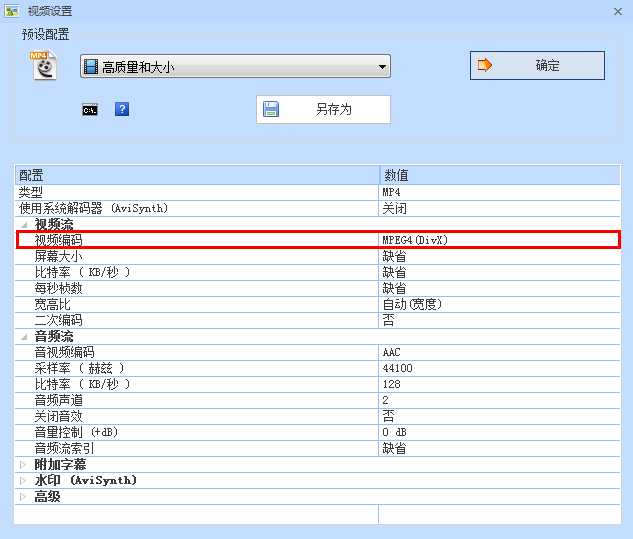This screenshot has width=633, height=539.
Task: Click the 缺省 value of 屏幕大小
Action: (x=499, y=256)
